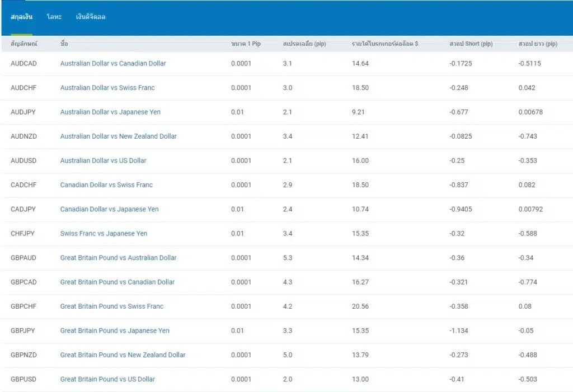Click swap long value 0.00792

tap(530, 209)
